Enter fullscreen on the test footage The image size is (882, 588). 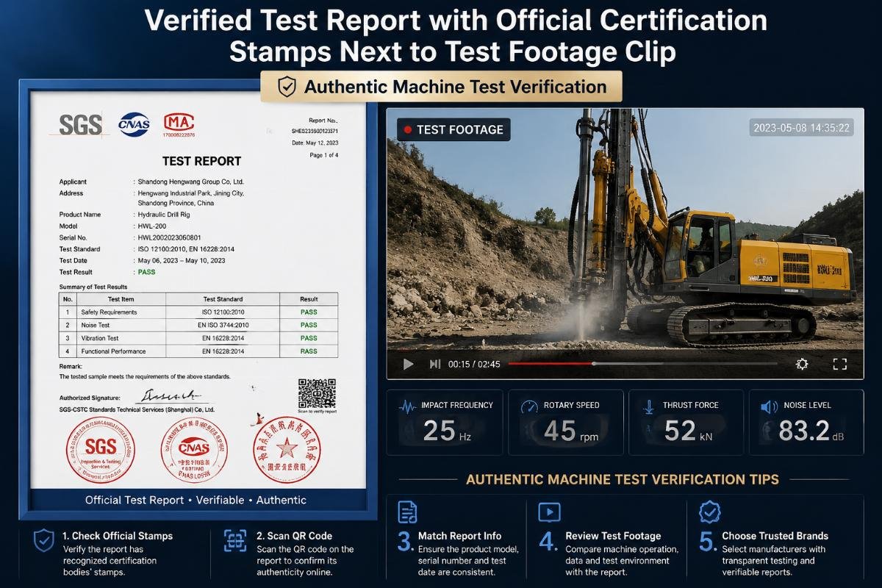coord(840,364)
